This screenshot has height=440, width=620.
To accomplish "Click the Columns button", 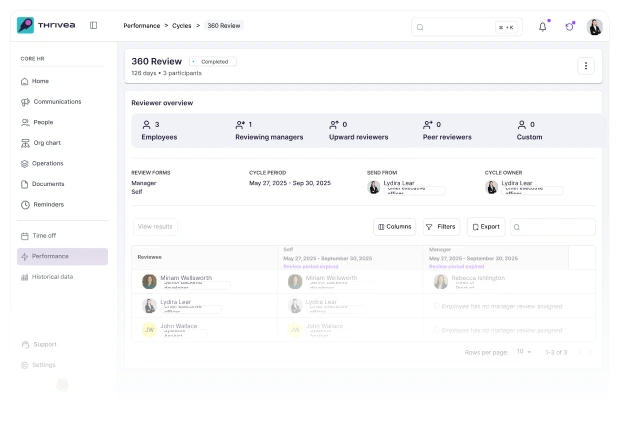I will [x=394, y=227].
